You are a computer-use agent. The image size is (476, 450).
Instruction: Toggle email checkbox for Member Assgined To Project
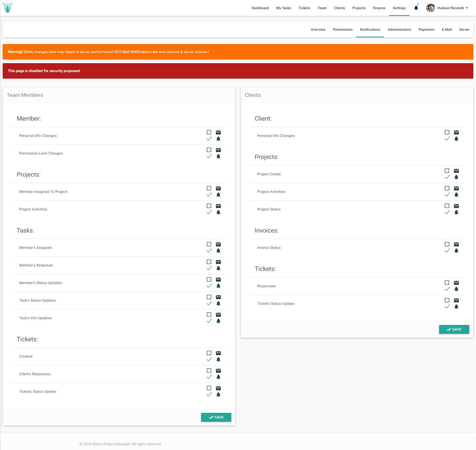point(209,188)
